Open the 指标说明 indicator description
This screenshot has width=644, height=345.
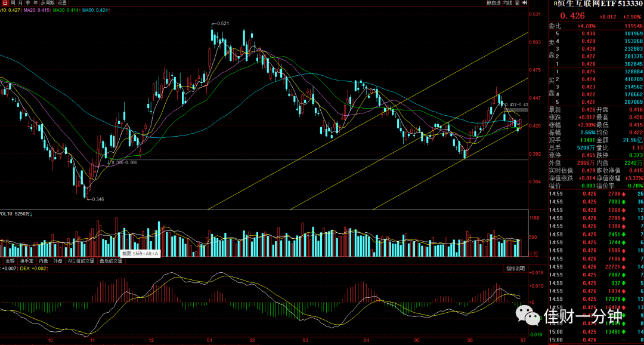515,269
